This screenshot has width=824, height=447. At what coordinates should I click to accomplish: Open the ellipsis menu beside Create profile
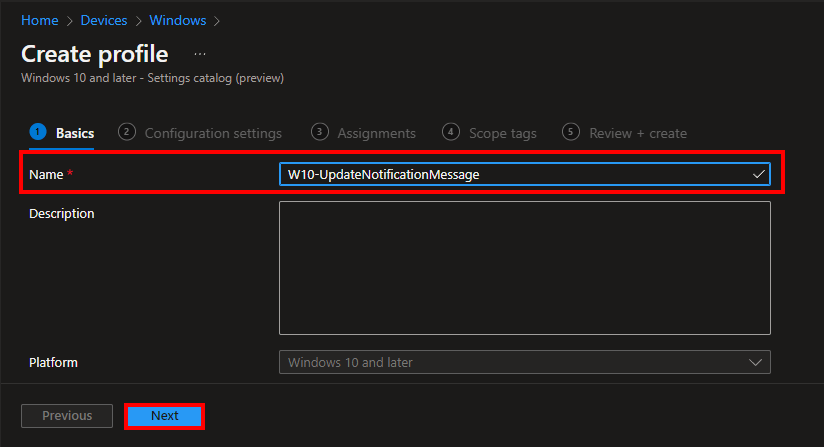pos(200,54)
